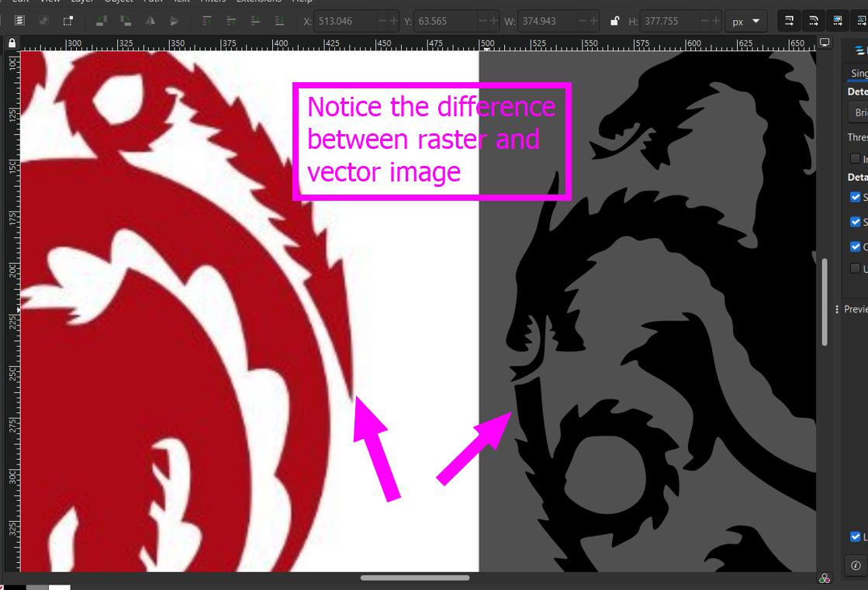This screenshot has width=868, height=590.
Task: Open the px units dropdown
Action: (x=746, y=22)
